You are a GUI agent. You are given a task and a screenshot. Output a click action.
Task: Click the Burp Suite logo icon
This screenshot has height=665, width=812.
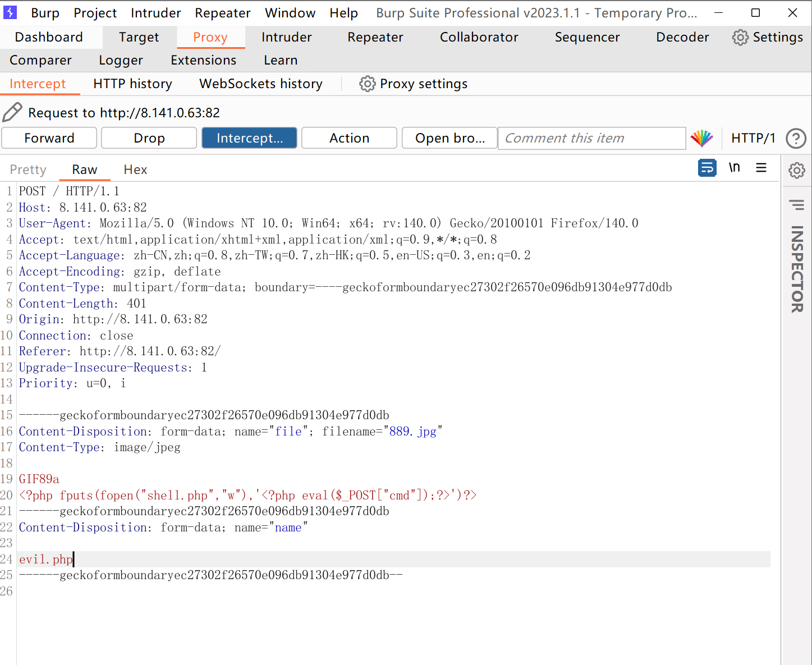tap(10, 12)
